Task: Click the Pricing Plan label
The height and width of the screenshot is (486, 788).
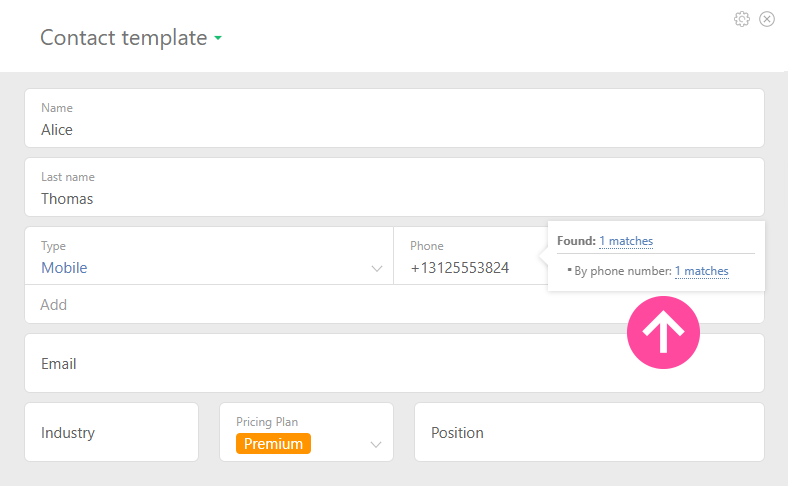Action: pyautogui.click(x=267, y=422)
